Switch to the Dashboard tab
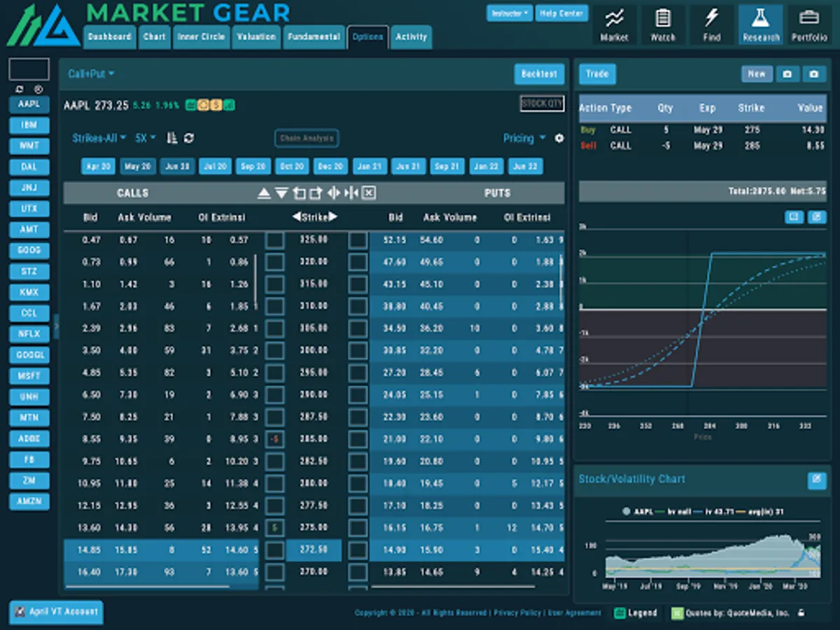 (110, 37)
